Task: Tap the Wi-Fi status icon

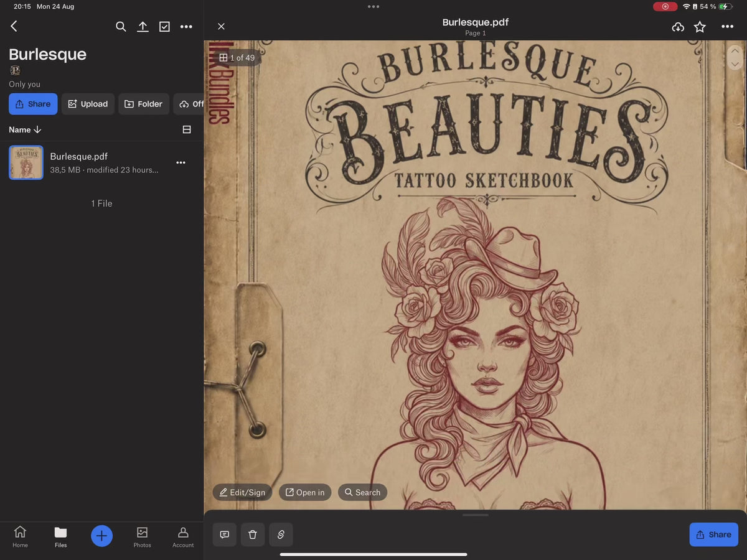Action: 687,6
